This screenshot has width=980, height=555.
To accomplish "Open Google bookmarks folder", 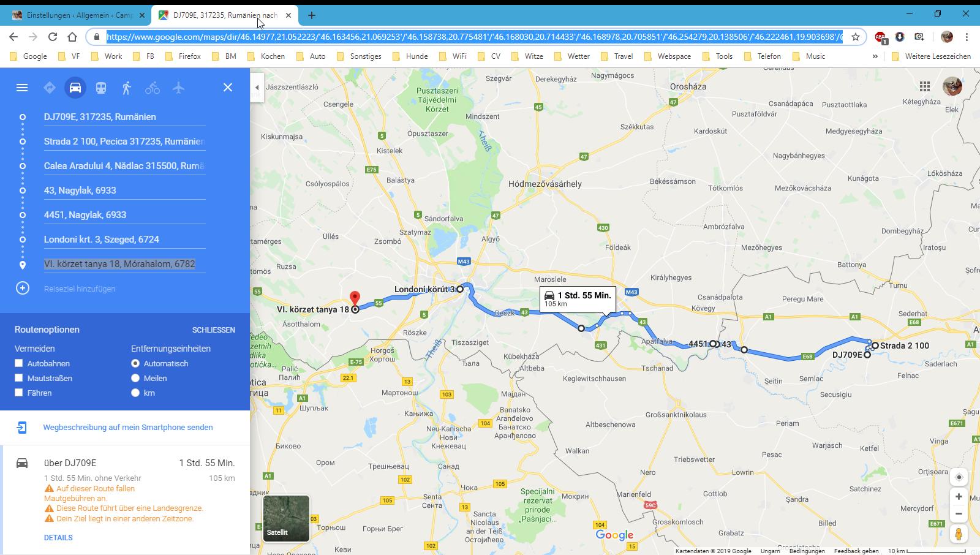I will tap(29, 56).
